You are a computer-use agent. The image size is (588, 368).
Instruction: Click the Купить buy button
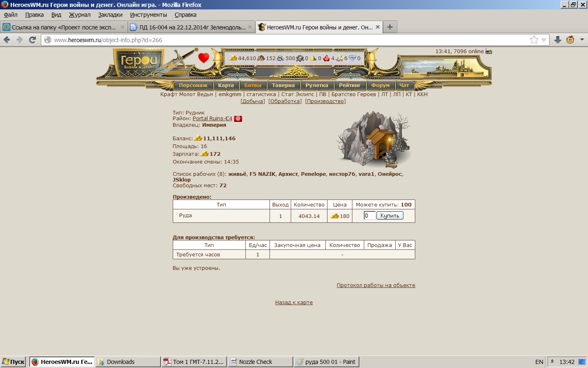click(x=390, y=215)
